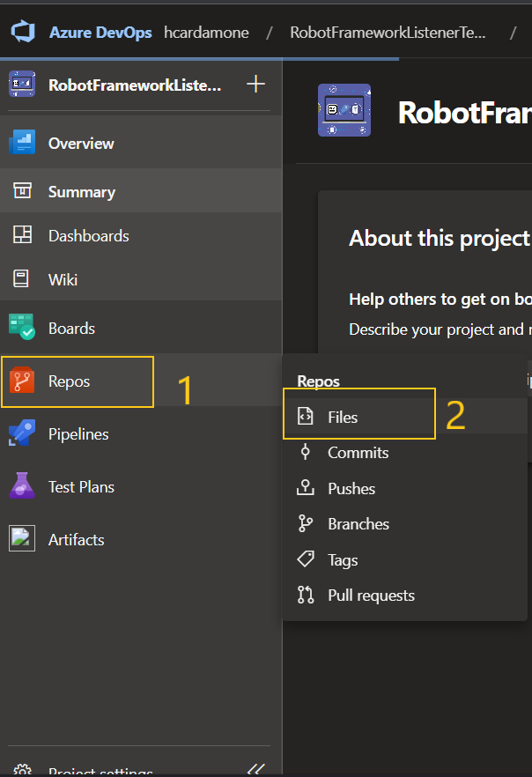Select Commits from Repos submenu
The width and height of the screenshot is (532, 777).
[x=358, y=453]
